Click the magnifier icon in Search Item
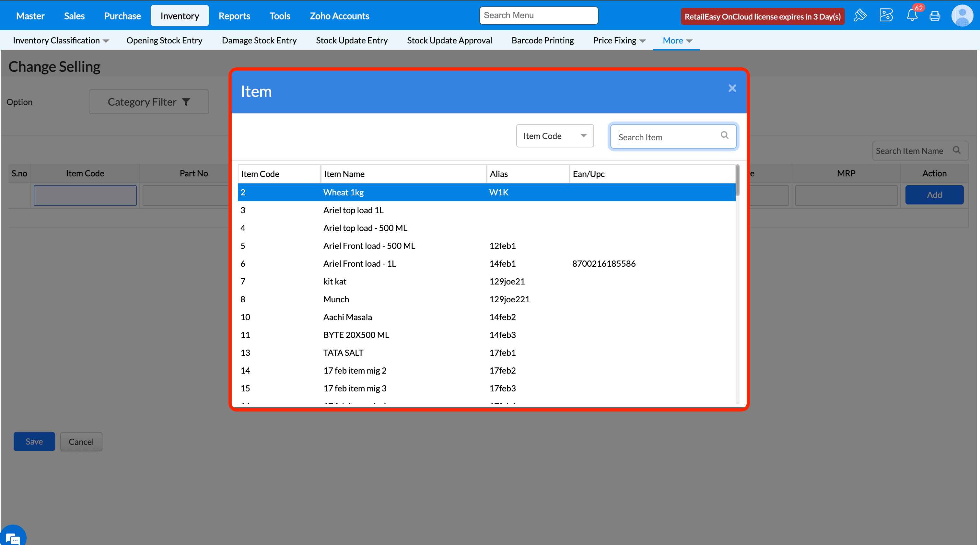Image resolution: width=980 pixels, height=545 pixels. pyautogui.click(x=724, y=135)
